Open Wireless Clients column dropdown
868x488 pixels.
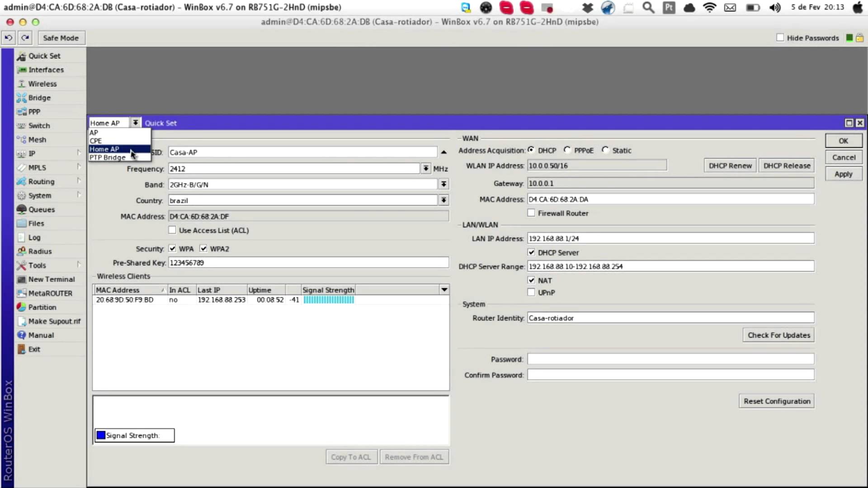click(x=444, y=290)
